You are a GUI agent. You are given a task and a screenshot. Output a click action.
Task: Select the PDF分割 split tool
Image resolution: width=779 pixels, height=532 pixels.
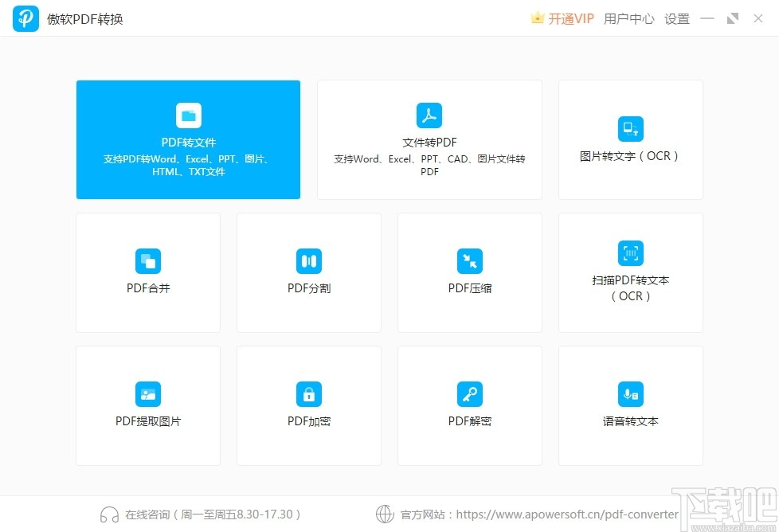point(308,272)
